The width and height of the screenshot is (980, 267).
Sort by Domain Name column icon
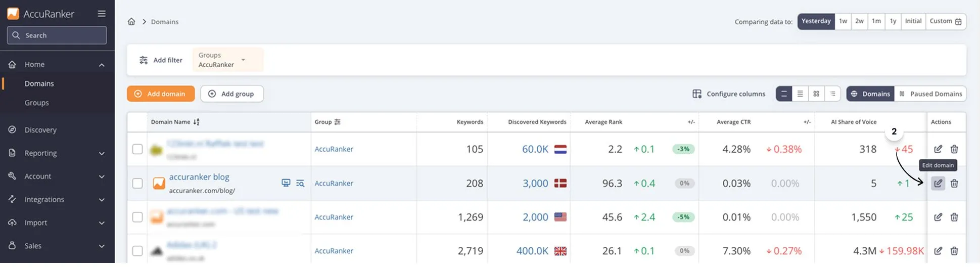coord(197,122)
